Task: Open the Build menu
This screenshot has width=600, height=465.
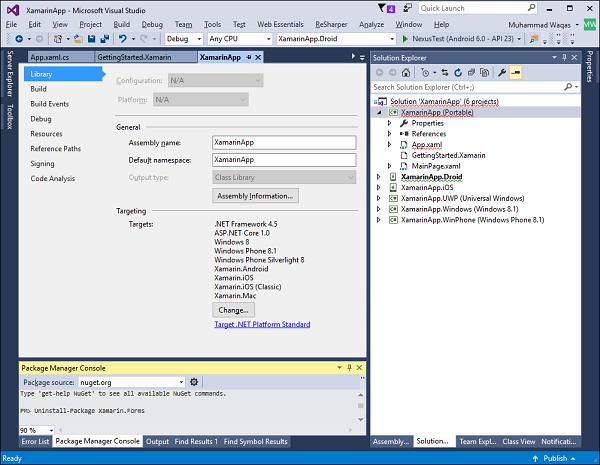Action: point(122,24)
